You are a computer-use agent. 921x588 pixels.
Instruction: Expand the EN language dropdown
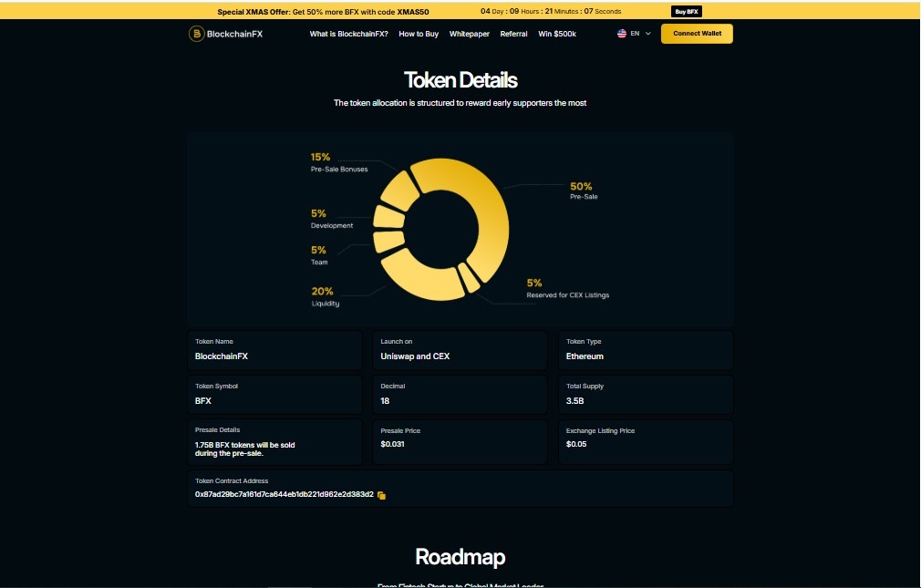634,33
